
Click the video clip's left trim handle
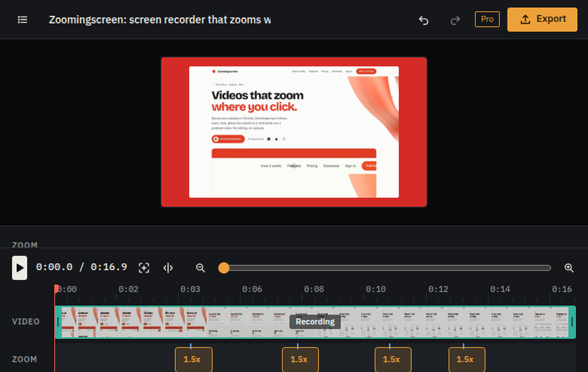[x=58, y=322]
